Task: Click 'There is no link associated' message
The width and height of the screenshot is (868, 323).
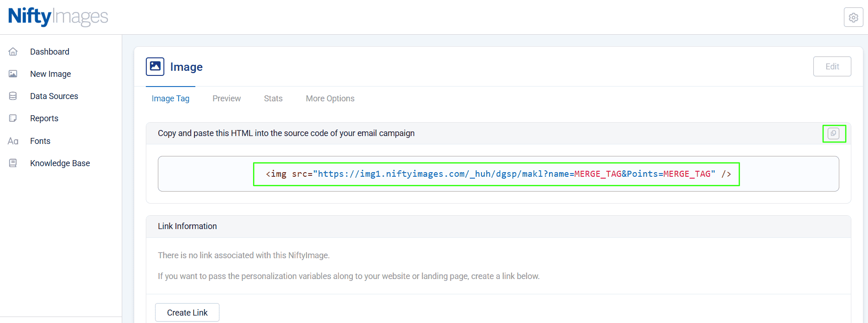Action: [x=244, y=255]
